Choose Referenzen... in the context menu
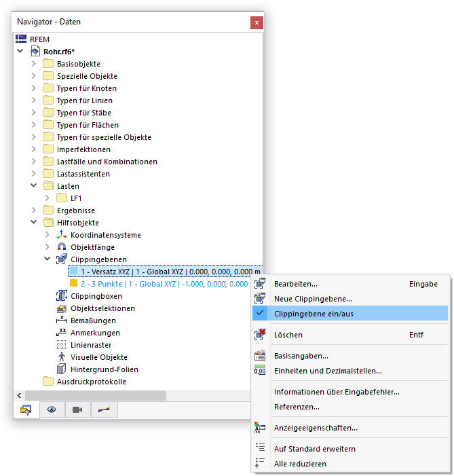Image resolution: width=454 pixels, height=476 pixels. (x=350, y=407)
